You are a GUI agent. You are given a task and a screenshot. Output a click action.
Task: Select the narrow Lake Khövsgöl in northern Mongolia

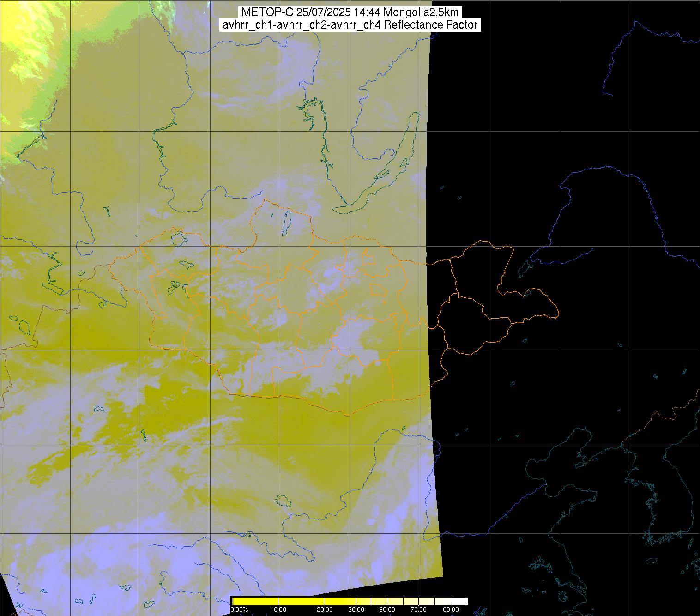[286, 221]
